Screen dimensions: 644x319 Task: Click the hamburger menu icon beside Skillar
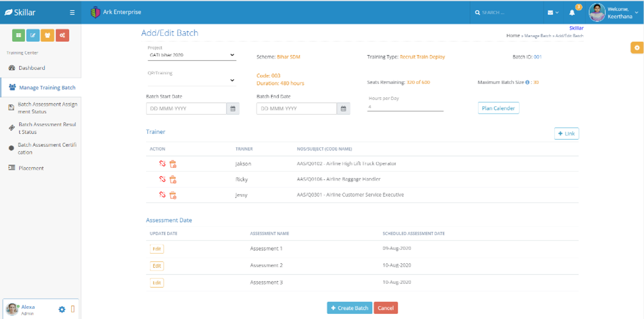pos(72,12)
